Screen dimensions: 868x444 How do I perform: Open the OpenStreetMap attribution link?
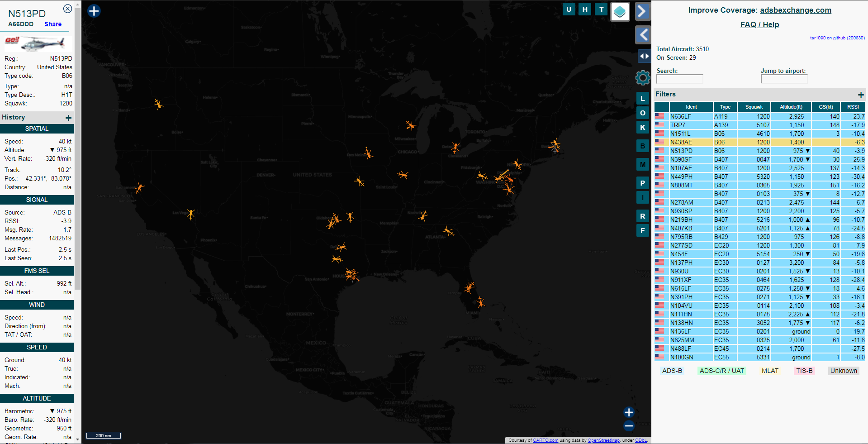coord(603,440)
